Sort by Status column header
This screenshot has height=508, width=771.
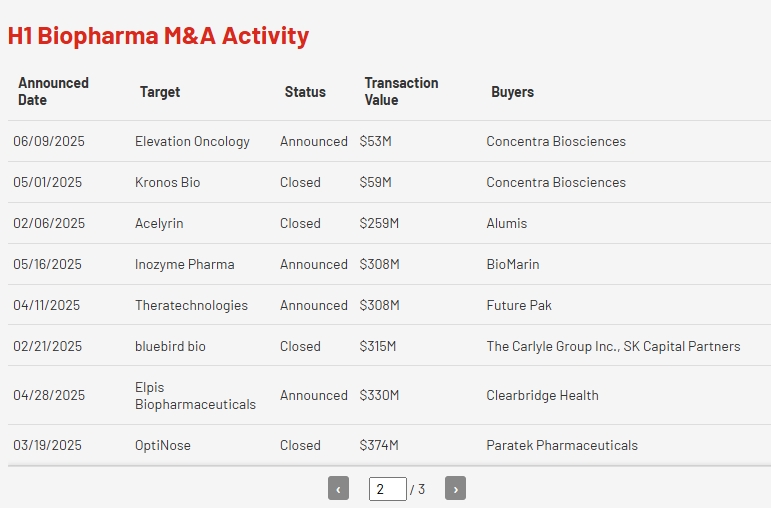305,92
